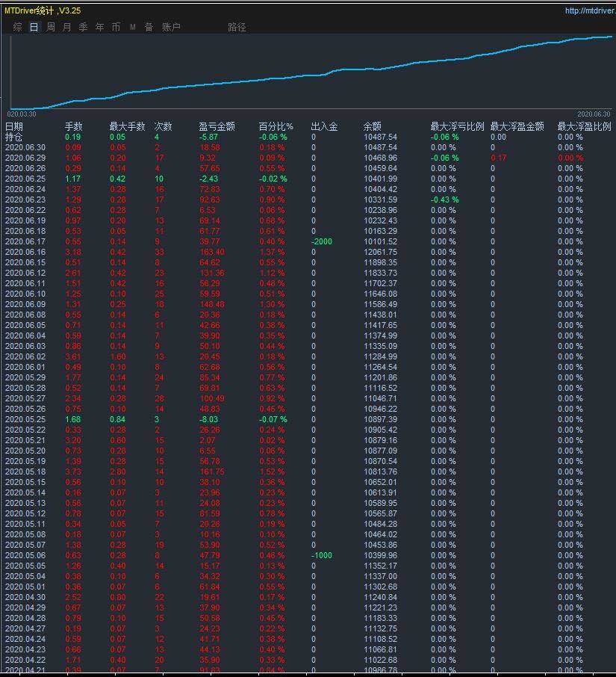Image resolution: width=616 pixels, height=677 pixels.
Task: Select the 2020.04.22 date row
Action: click(x=25, y=660)
